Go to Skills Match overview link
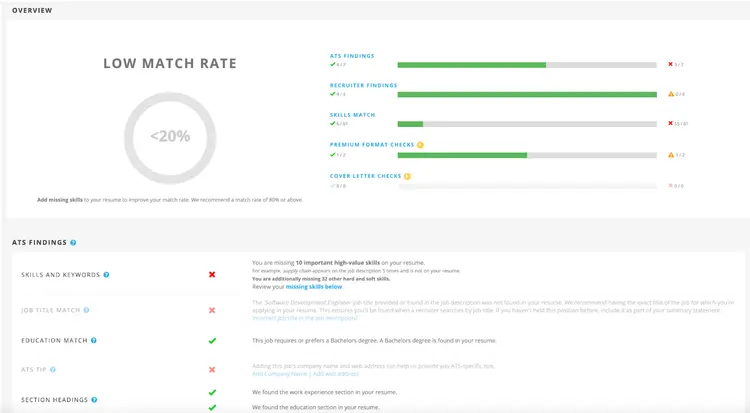The image size is (750, 413). pyautogui.click(x=353, y=115)
